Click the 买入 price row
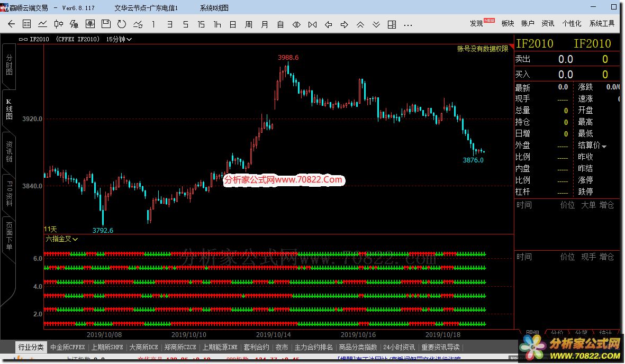This screenshot has width=625, height=364. pyautogui.click(x=567, y=74)
